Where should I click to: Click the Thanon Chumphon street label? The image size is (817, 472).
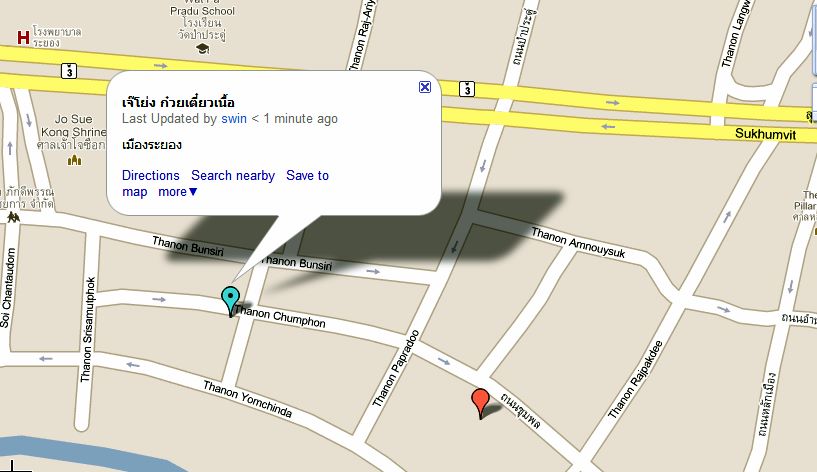(x=280, y=317)
